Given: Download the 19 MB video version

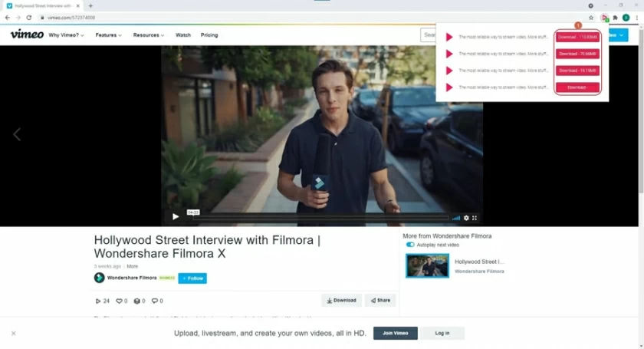Looking at the screenshot, I should (577, 71).
